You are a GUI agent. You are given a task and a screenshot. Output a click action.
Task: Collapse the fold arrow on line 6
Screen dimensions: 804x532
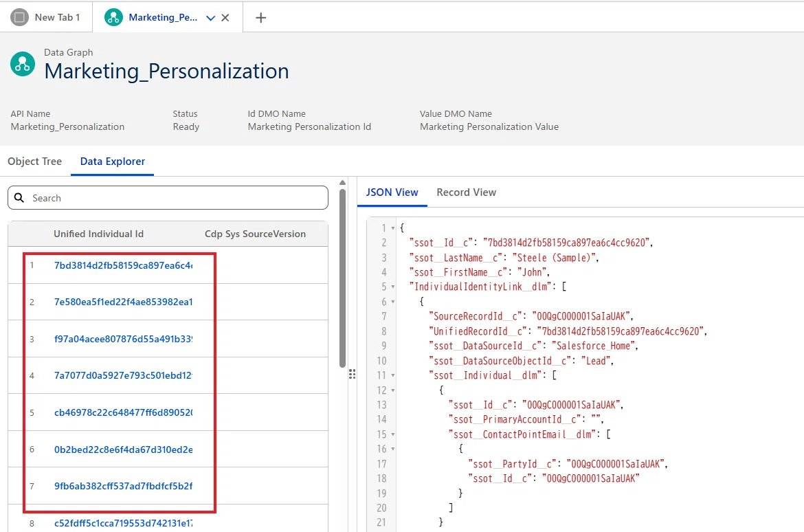[393, 302]
